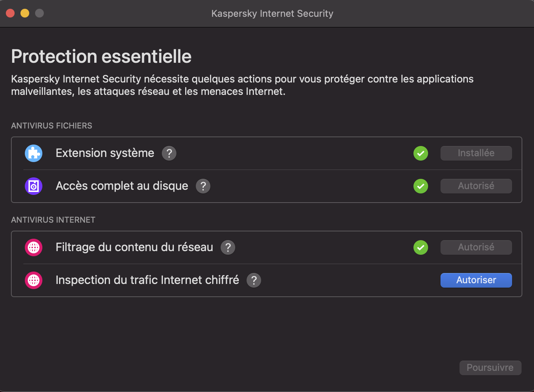Click Autorisé button for disk access
Image resolution: width=534 pixels, height=392 pixels.
[x=476, y=186]
